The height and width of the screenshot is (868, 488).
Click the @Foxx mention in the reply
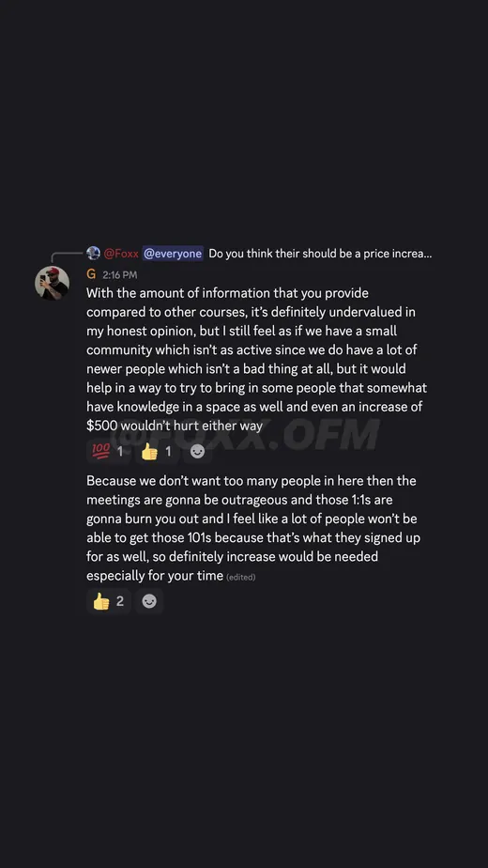click(121, 254)
